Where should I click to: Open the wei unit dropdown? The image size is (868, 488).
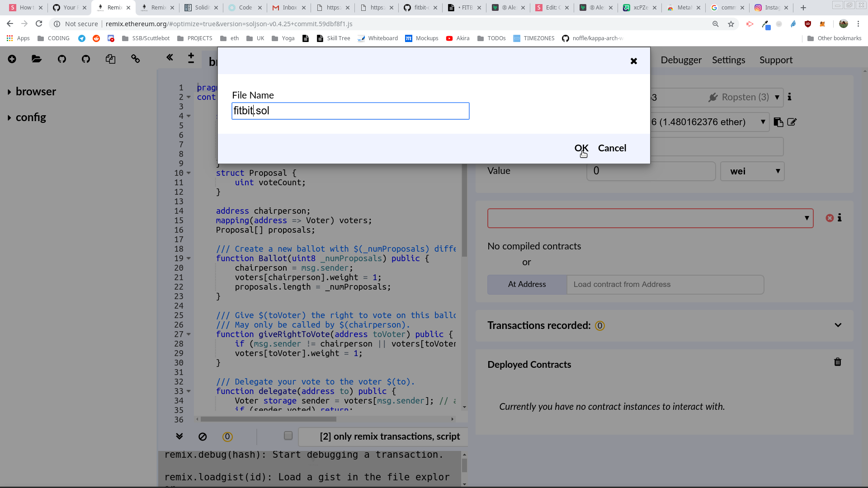[x=752, y=171]
